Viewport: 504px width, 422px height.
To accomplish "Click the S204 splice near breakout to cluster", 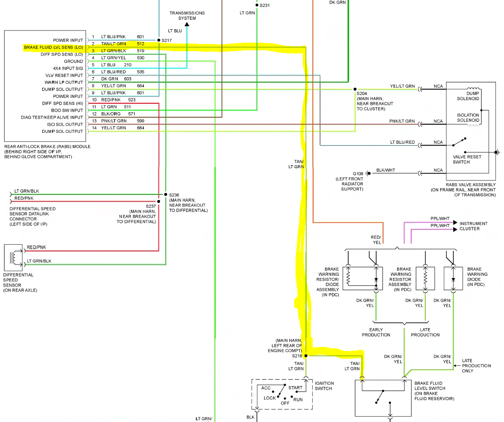I will pyautogui.click(x=355, y=89).
